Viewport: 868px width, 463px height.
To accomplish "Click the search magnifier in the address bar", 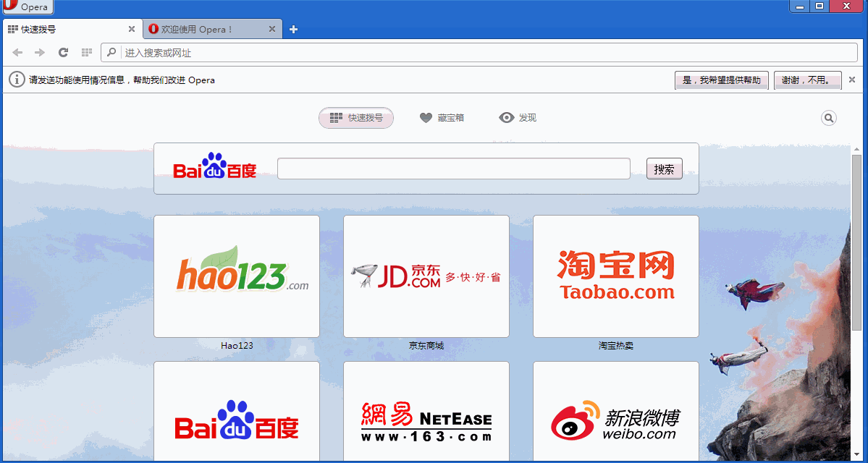I will point(110,52).
